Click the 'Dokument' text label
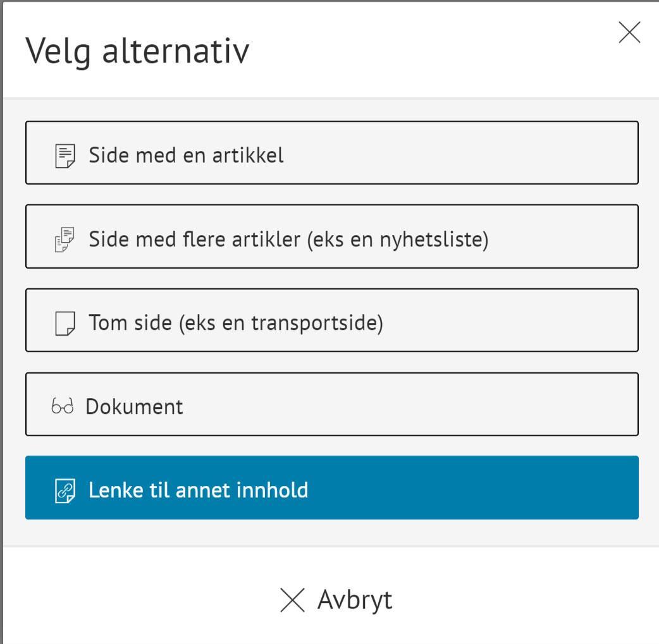The image size is (659, 644). pos(134,406)
